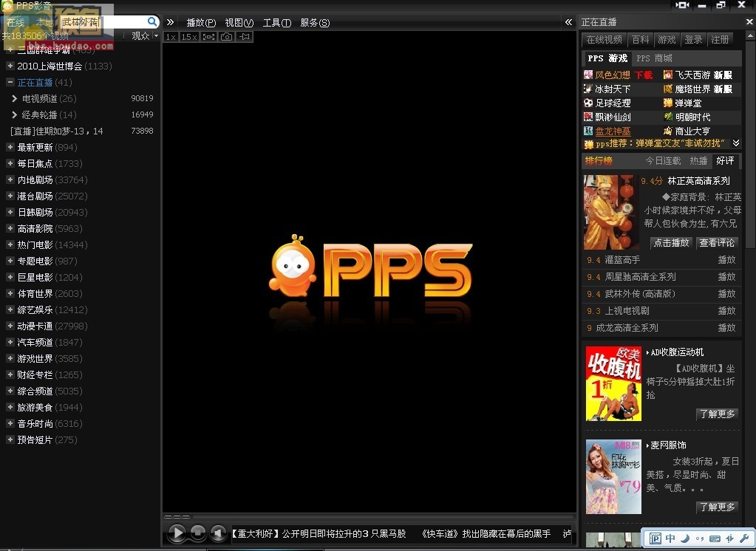This screenshot has height=551, width=756.
Task: Open the 商业大亨 game icon
Action: coord(668,131)
